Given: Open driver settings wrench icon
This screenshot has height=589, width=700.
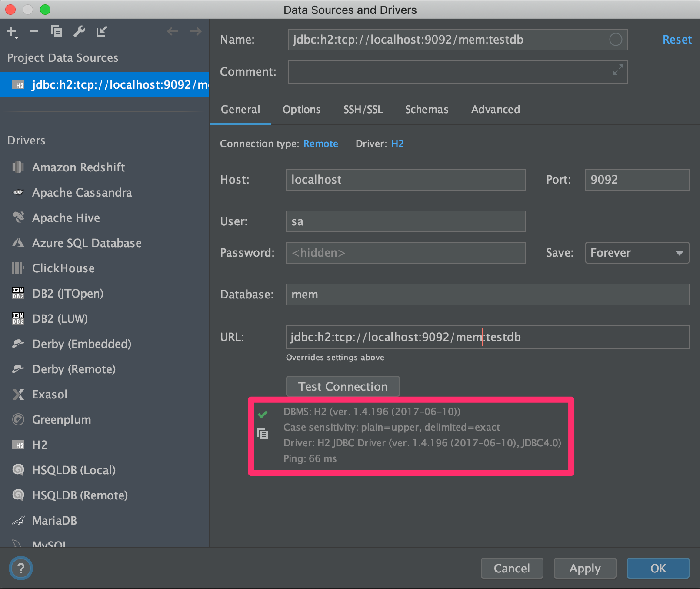Looking at the screenshot, I should pyautogui.click(x=79, y=31).
